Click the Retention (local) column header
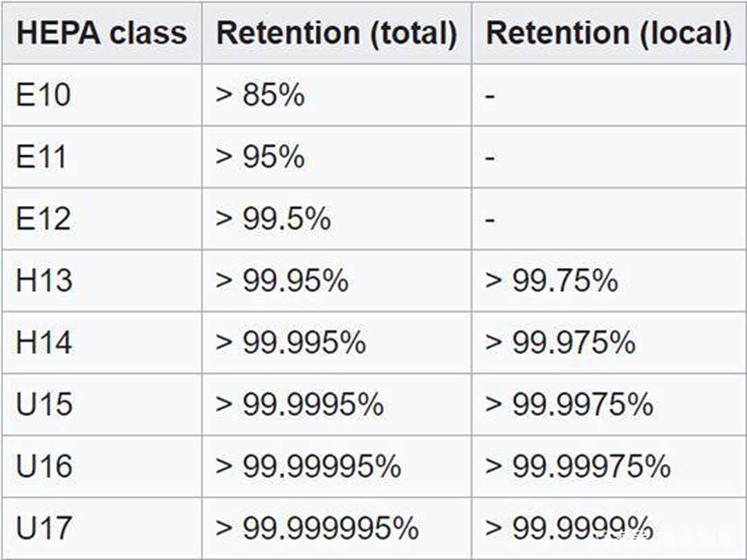Viewport: 747px width, 560px height. point(608,33)
